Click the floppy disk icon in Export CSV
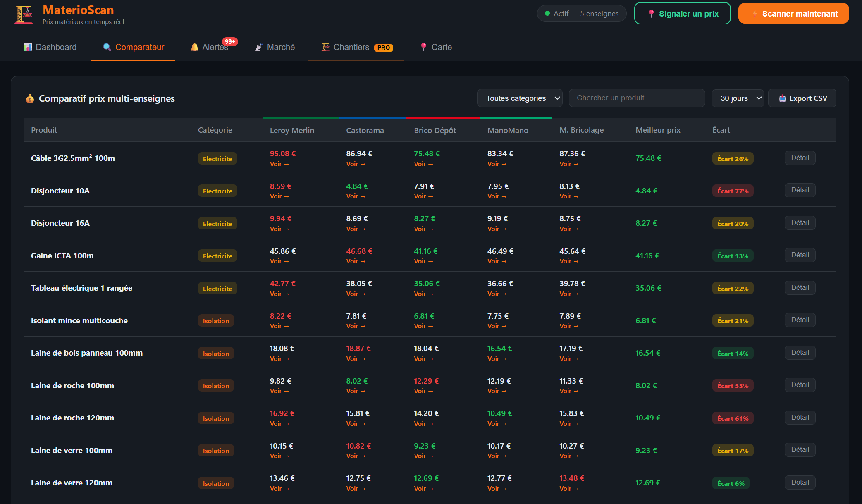Screen dimensions: 862x504 pos(782,98)
